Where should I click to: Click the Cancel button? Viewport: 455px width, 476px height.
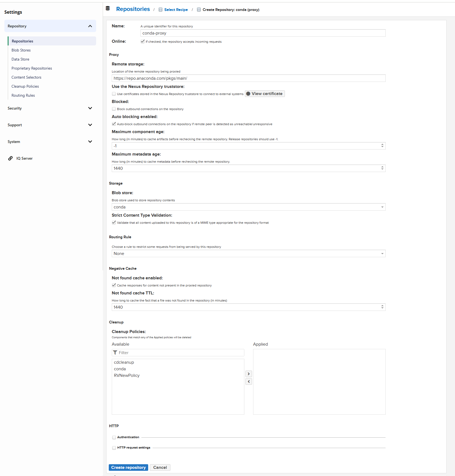pyautogui.click(x=160, y=468)
